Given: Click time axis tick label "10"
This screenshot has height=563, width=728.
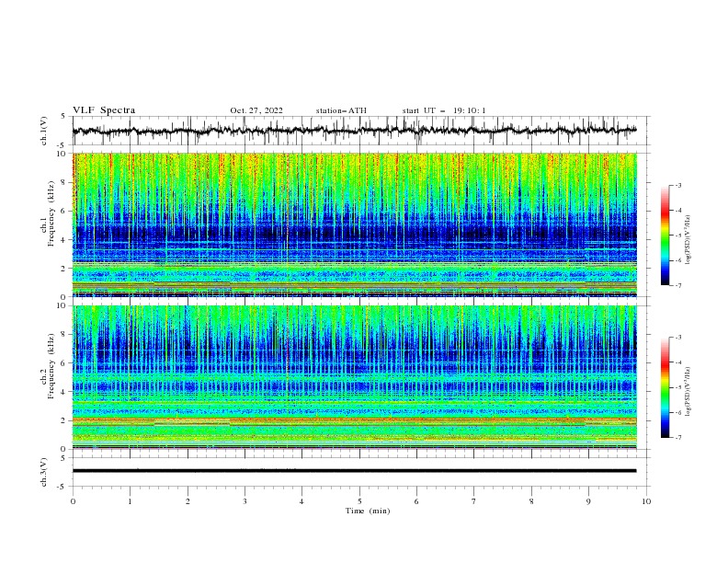Looking at the screenshot, I should pos(646,501).
